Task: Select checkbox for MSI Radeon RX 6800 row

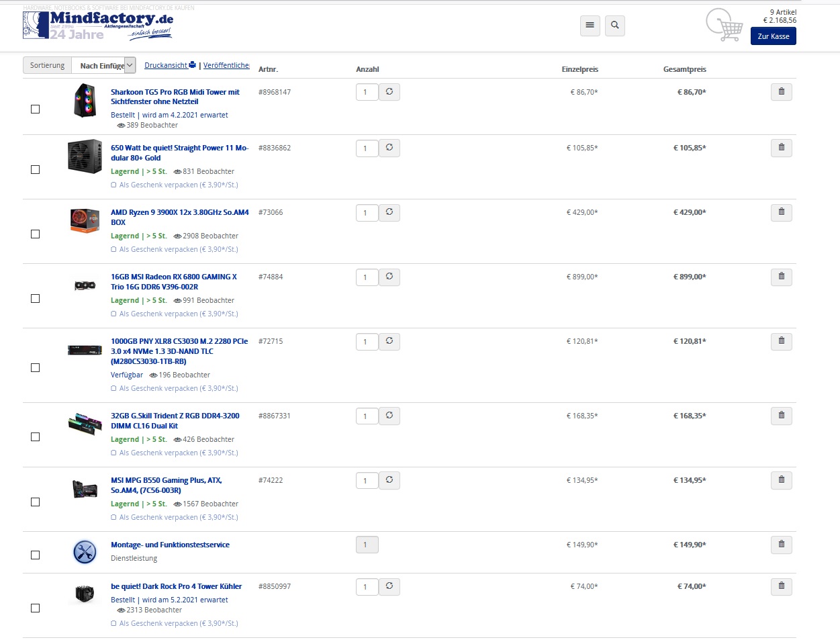Action: tap(36, 298)
